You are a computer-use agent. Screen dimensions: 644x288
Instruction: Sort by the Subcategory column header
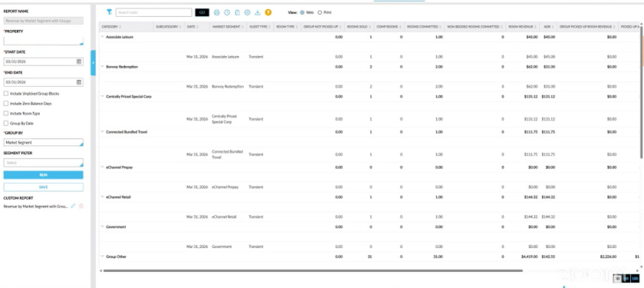click(x=169, y=27)
